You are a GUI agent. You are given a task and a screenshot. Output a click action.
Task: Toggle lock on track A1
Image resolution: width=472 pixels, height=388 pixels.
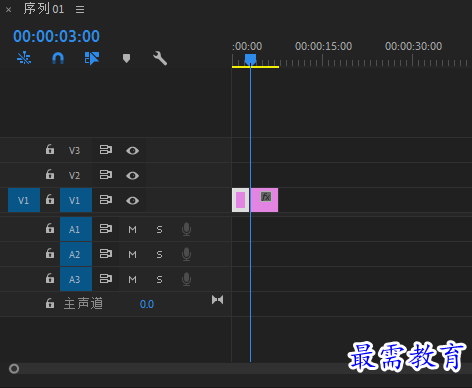point(50,229)
